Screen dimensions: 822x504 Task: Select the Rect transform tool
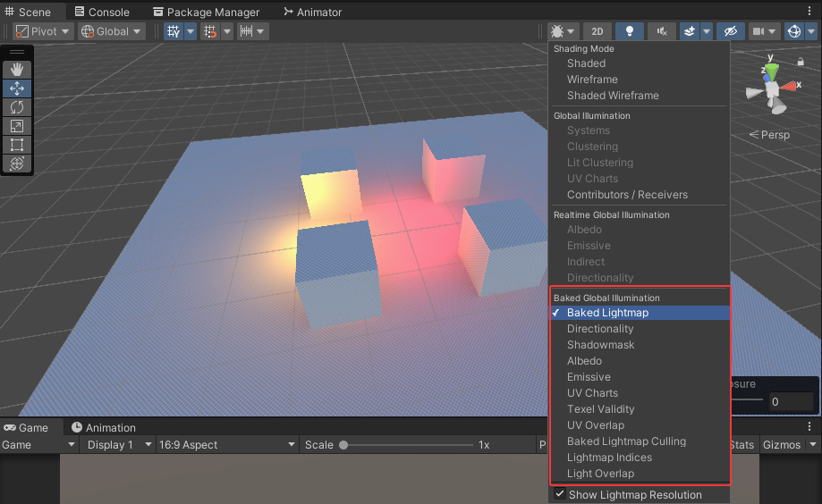click(17, 145)
